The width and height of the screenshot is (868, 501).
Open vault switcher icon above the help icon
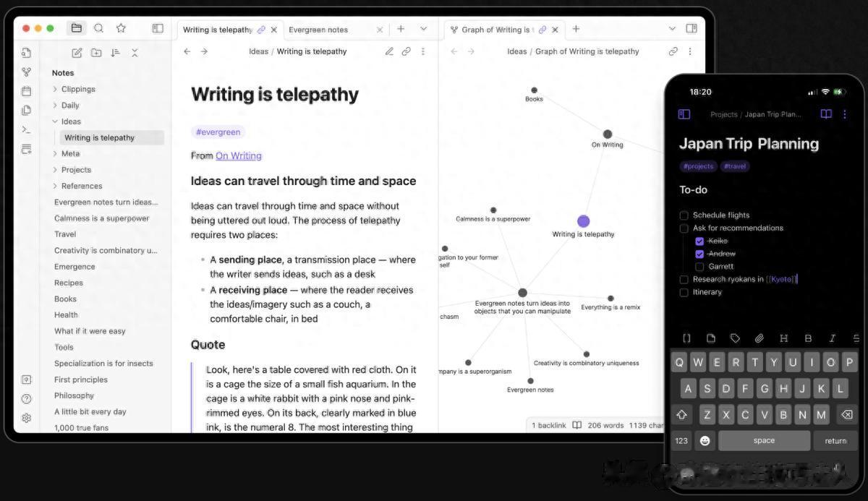click(x=26, y=380)
